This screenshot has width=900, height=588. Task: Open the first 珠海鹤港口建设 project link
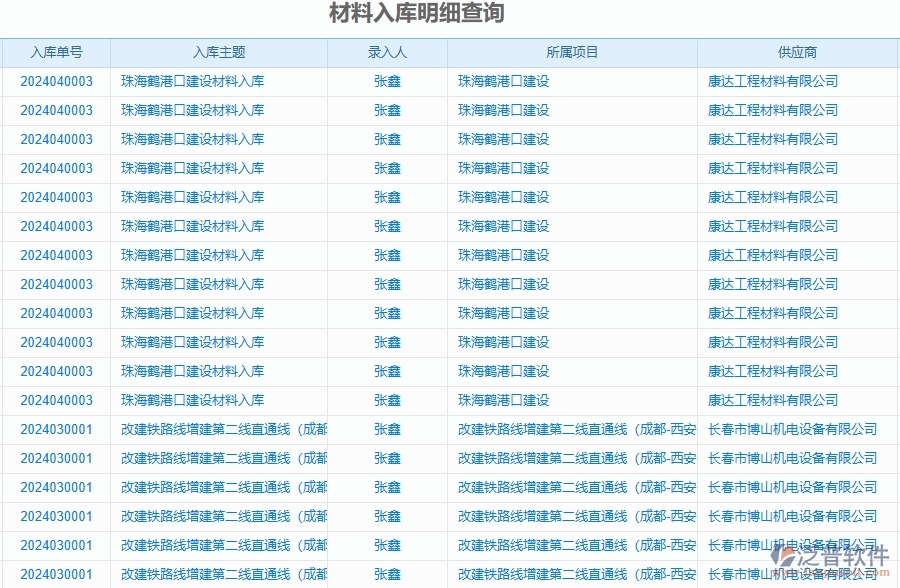(503, 82)
